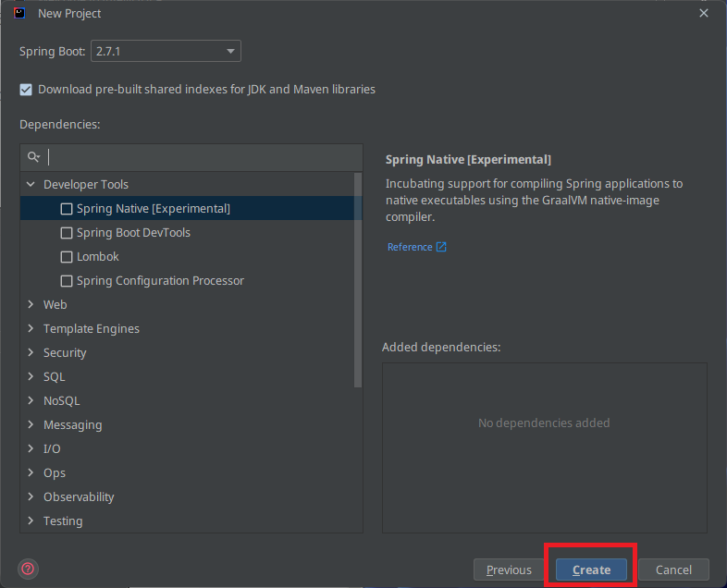Check Spring Boot DevTools checkbox
The image size is (727, 588).
point(67,233)
